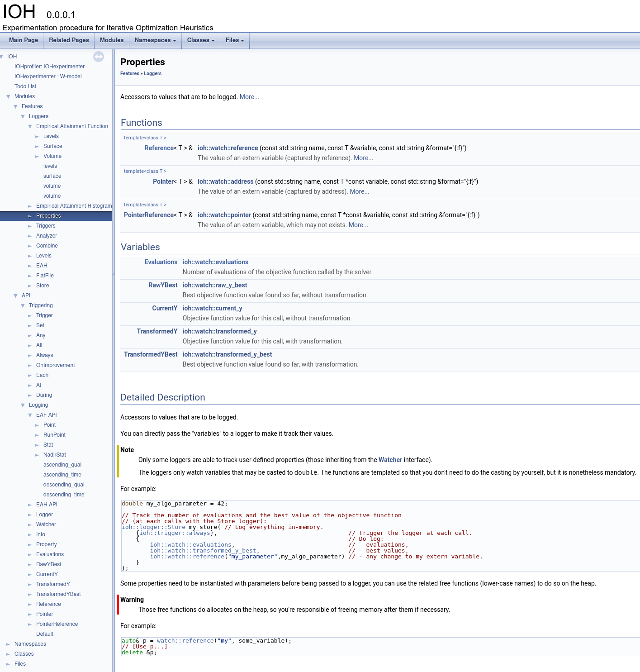Collapse the Loggers tree arrow
640x672 pixels.
coord(23,116)
